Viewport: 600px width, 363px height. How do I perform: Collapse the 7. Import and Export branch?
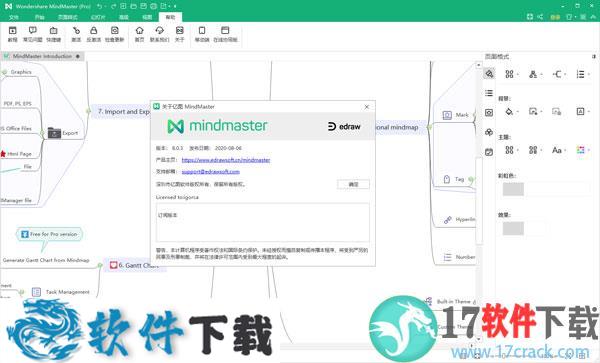click(x=88, y=111)
